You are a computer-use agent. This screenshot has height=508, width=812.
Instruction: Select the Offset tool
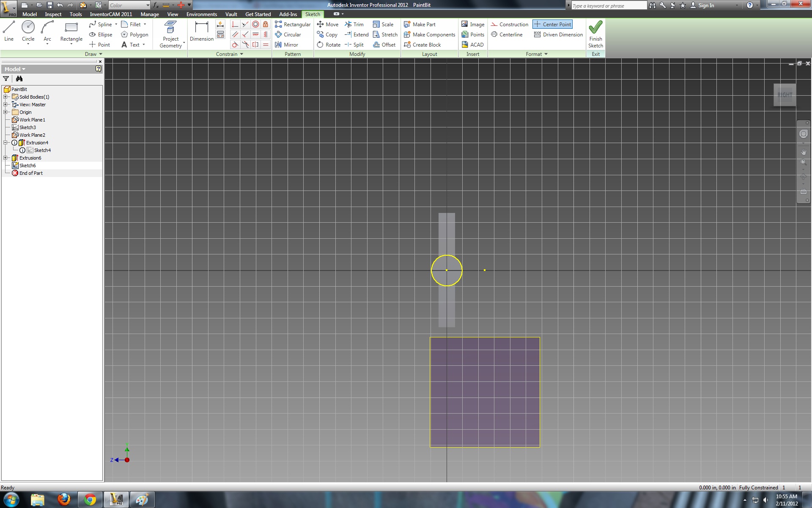point(384,45)
